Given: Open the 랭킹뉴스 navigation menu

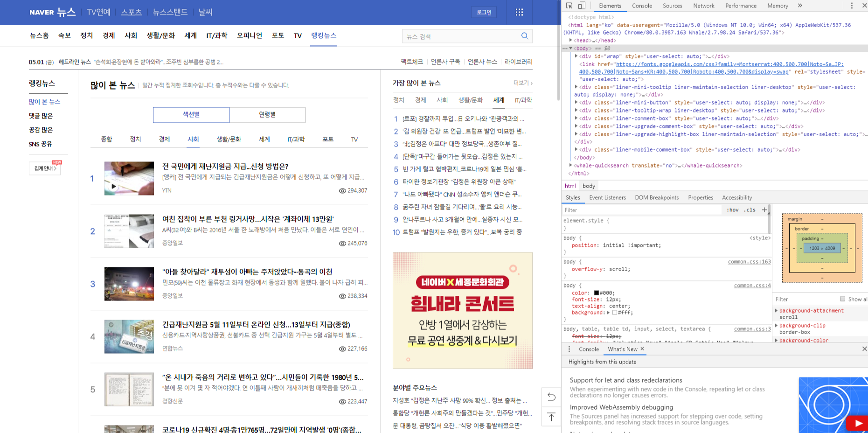Looking at the screenshot, I should [x=324, y=35].
